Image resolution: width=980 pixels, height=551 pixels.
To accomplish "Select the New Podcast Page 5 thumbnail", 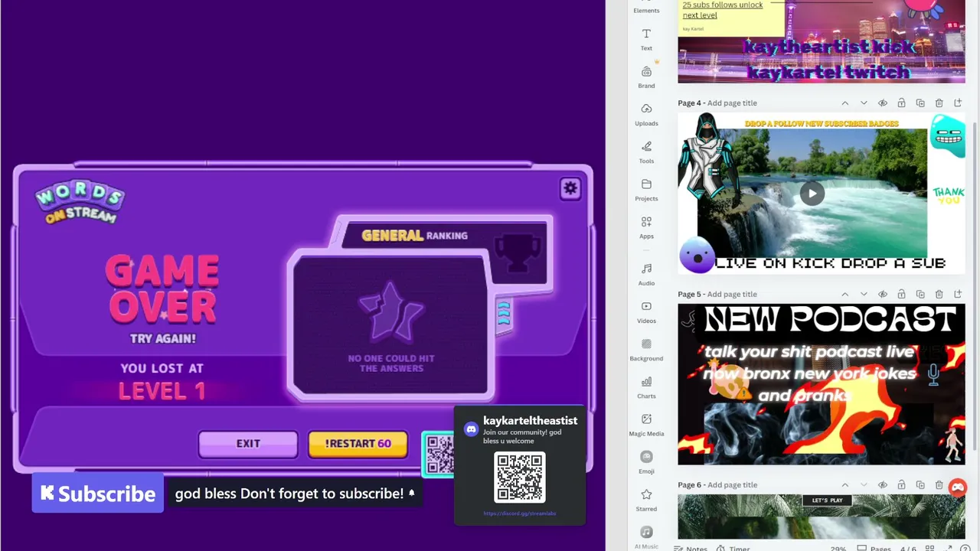I will tap(822, 384).
